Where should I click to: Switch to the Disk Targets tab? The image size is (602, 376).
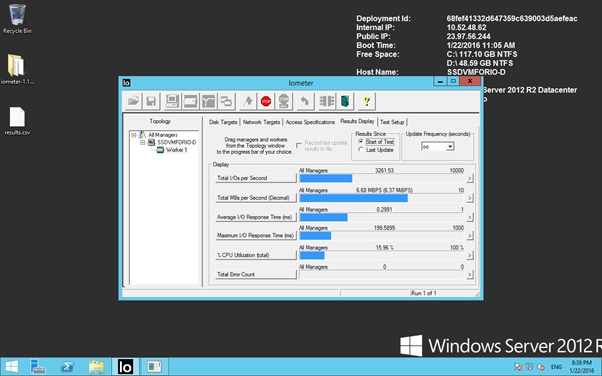[223, 122]
